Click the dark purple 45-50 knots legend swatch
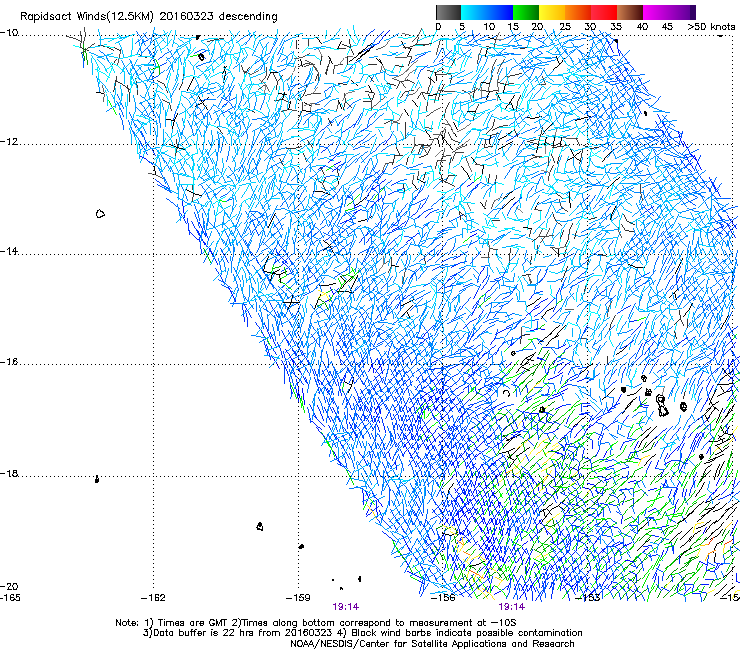The width and height of the screenshot is (740, 650). tap(682, 12)
